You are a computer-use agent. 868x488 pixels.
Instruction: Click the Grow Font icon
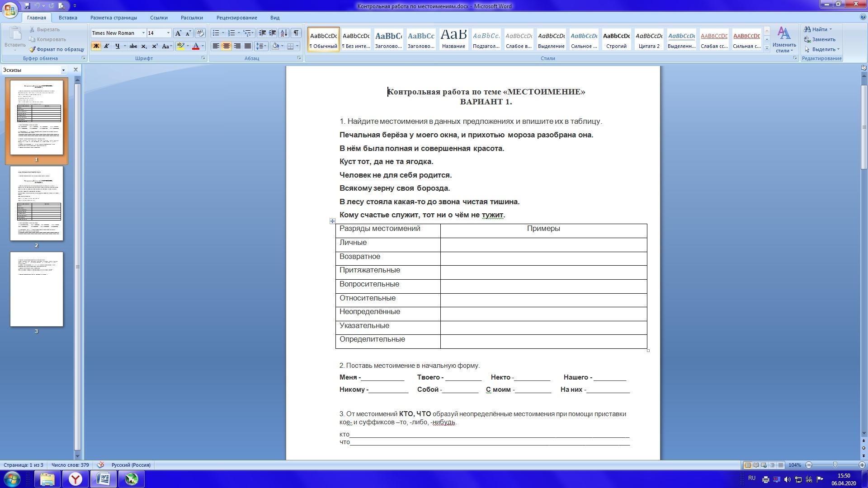[x=178, y=33]
